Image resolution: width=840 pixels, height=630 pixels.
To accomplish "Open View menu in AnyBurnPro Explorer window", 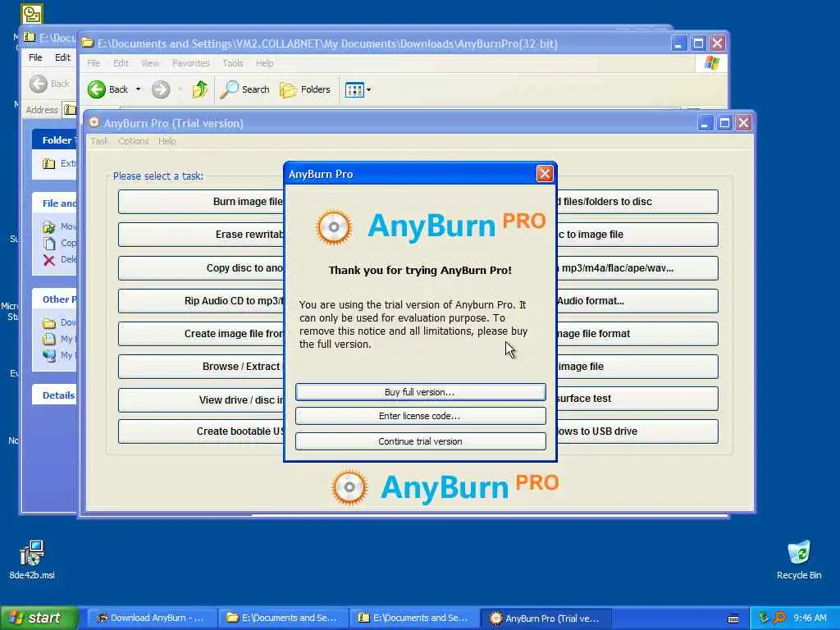I will coord(151,63).
